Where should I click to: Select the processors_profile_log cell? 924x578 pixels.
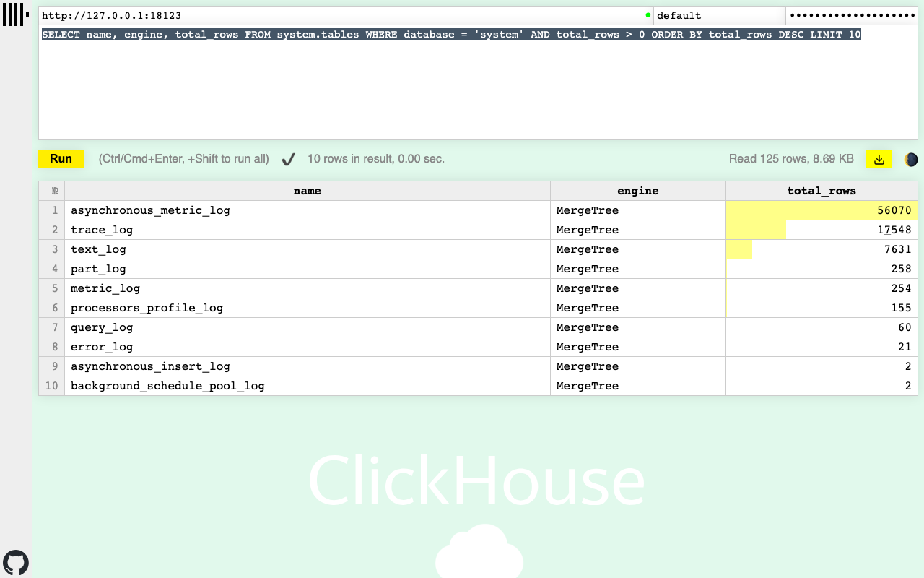tap(308, 308)
